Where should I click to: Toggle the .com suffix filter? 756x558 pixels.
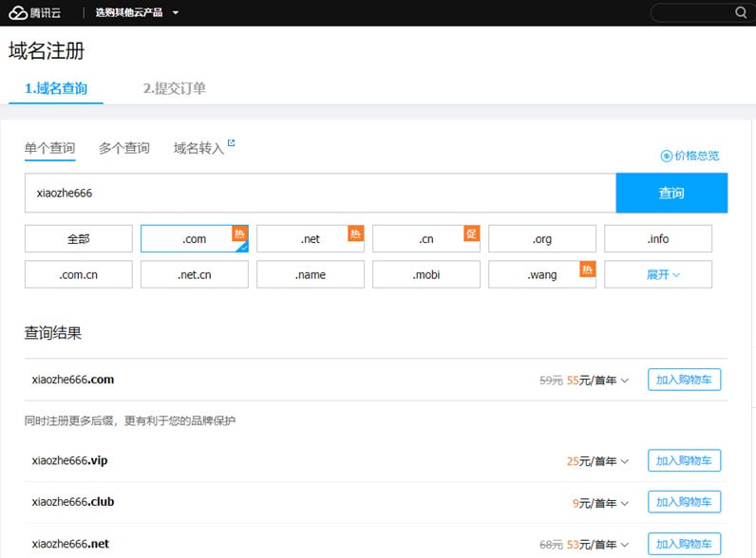pos(195,238)
